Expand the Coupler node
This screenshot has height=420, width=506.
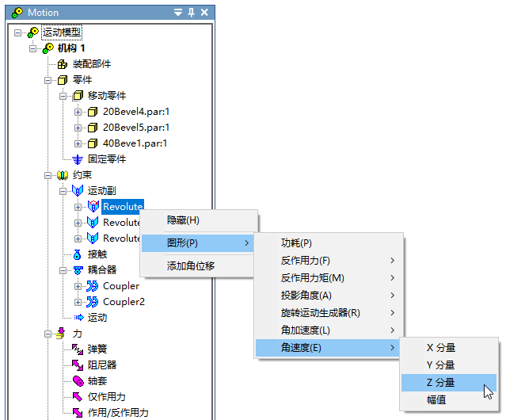(78, 286)
